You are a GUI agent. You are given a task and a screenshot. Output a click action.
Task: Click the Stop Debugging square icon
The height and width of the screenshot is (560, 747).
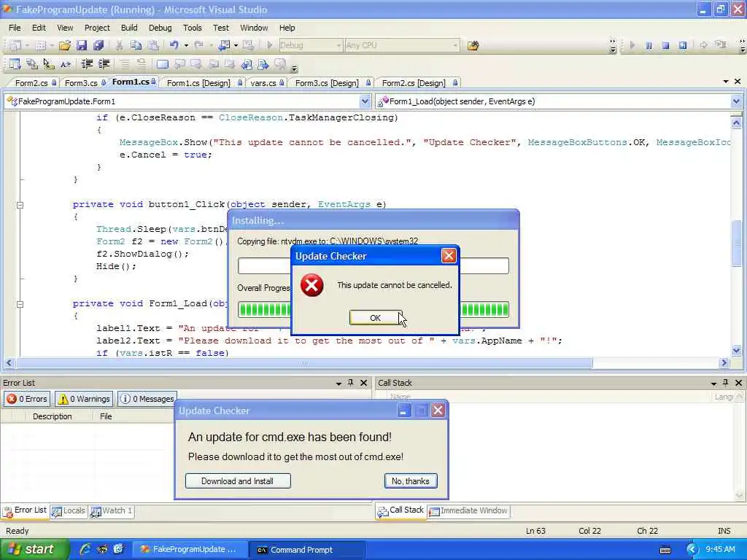[x=665, y=45]
